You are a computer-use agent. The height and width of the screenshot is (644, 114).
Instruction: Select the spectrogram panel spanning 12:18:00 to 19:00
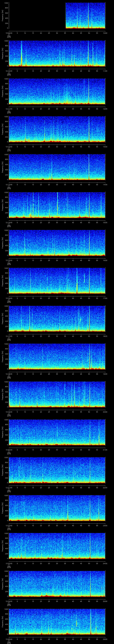point(57,357)
